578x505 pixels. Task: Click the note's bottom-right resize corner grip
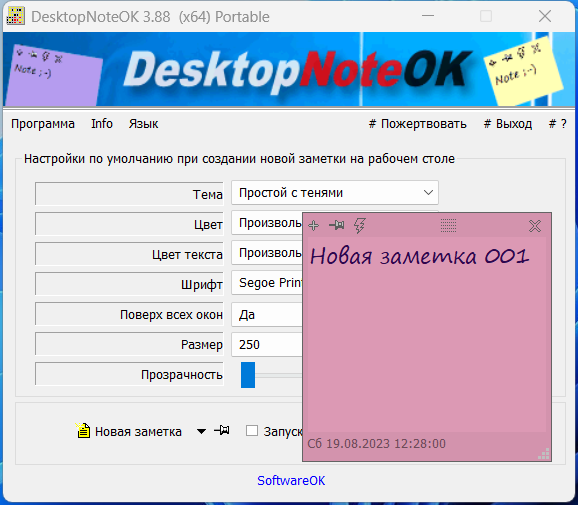pyautogui.click(x=544, y=454)
